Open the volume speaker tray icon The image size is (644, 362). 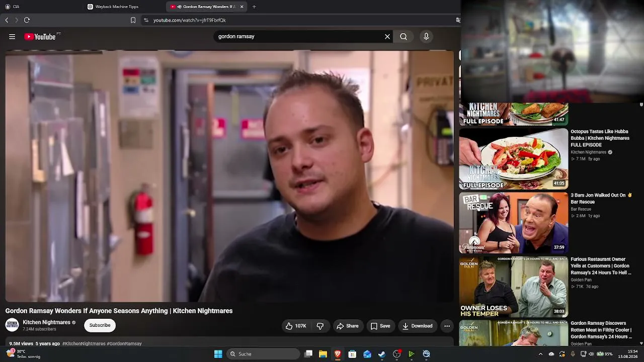coord(591,354)
